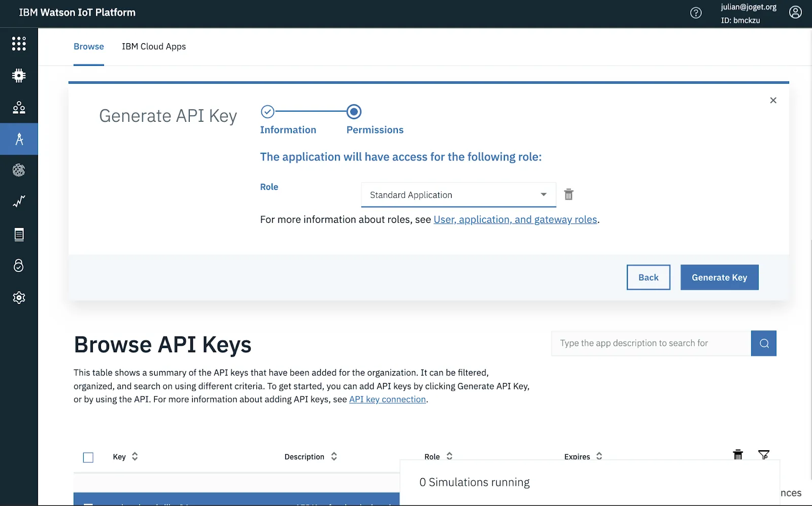This screenshot has height=506, width=812.
Task: Open the table filter funnel icon
Action: click(x=764, y=455)
